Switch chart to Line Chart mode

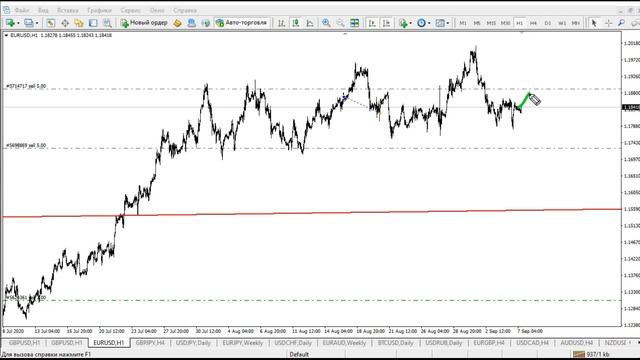pos(310,23)
